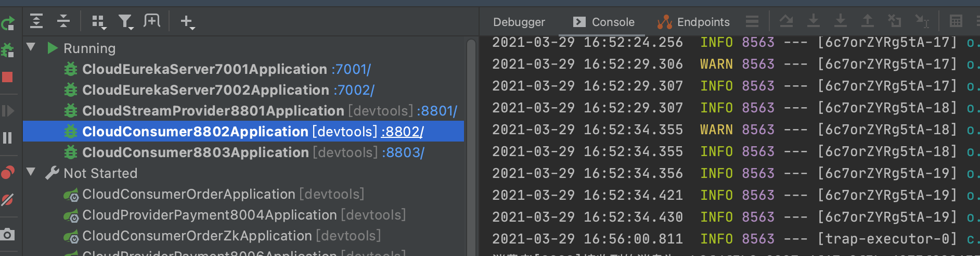
Task: Click the camera thread dump icon
Action: 7,234
